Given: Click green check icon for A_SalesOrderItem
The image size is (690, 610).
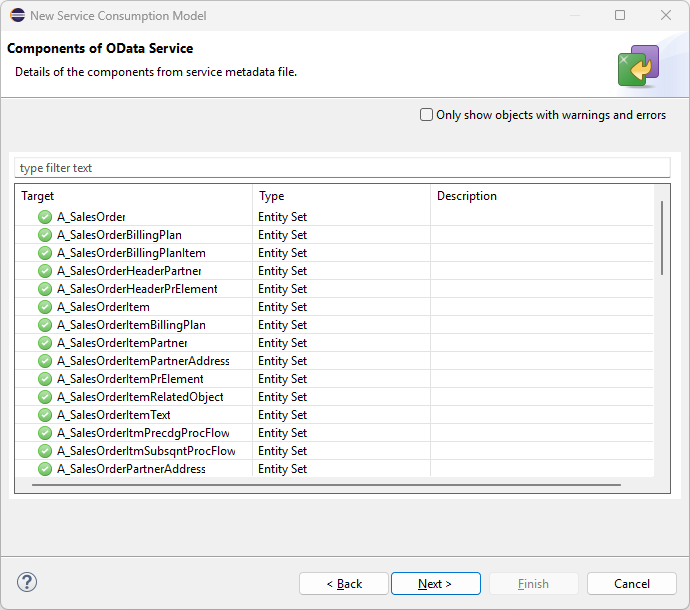Looking at the screenshot, I should (45, 307).
